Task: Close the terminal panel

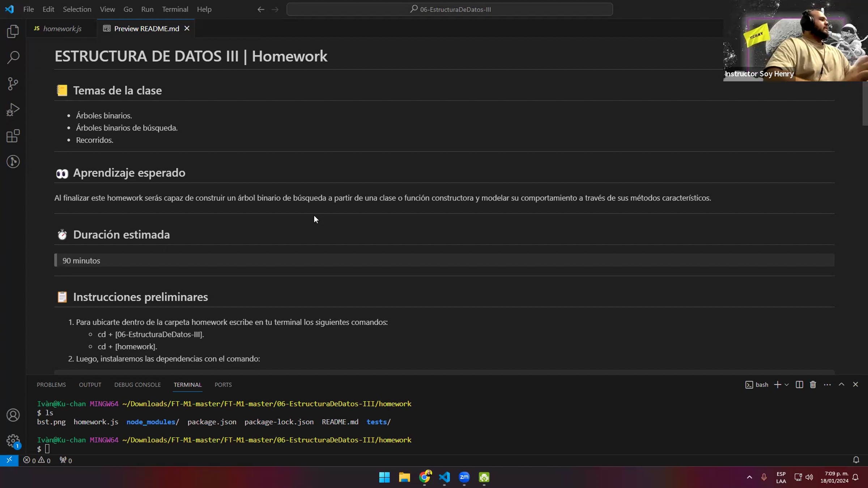Action: point(855,385)
